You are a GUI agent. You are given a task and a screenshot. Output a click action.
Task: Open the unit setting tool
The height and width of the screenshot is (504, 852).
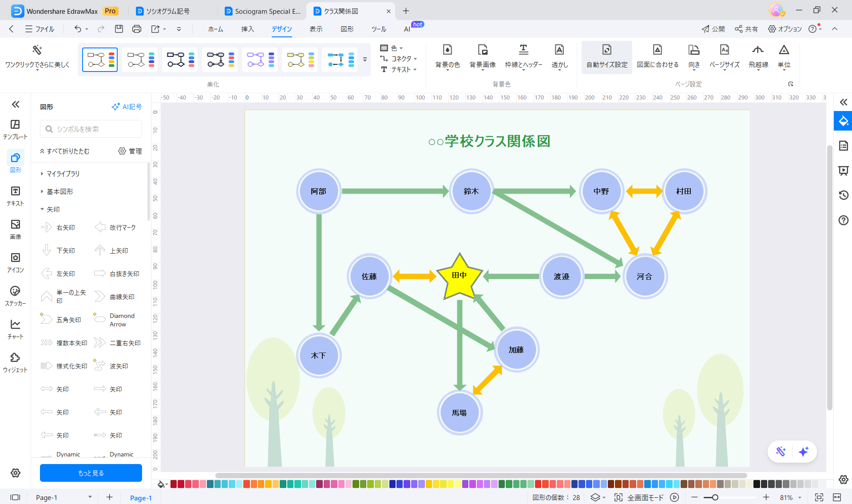point(784,57)
